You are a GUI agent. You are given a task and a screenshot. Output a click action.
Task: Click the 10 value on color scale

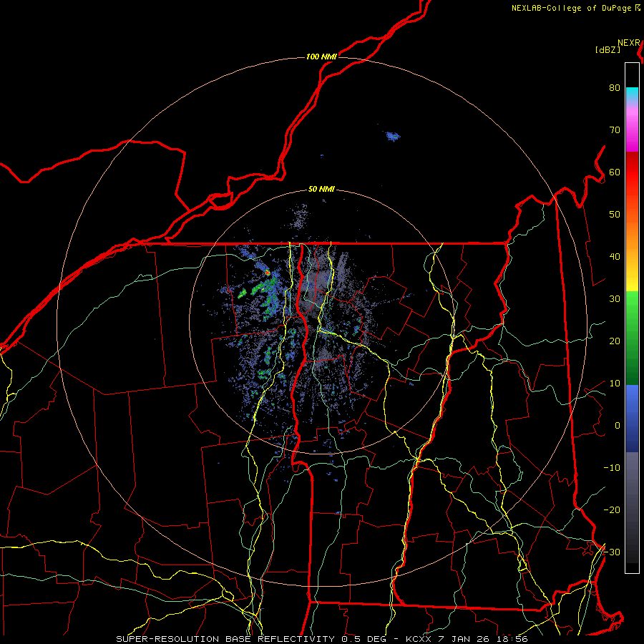[x=615, y=384]
